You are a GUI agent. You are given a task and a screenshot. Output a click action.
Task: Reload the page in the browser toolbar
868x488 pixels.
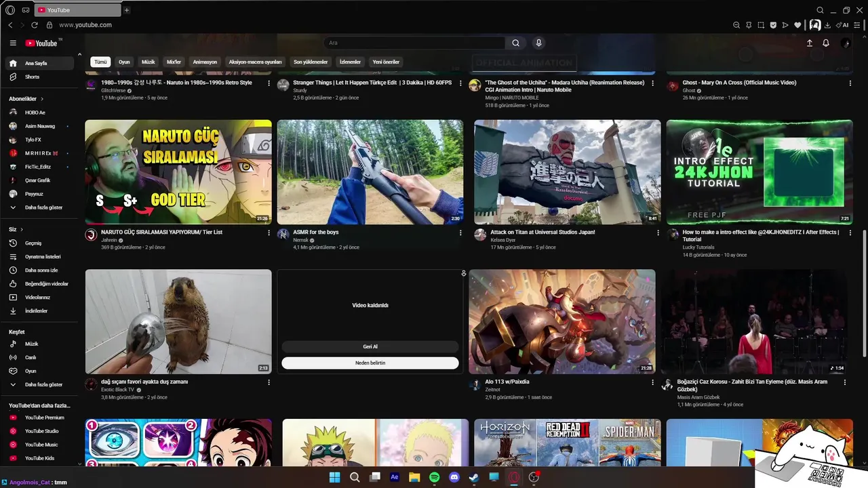(35, 25)
